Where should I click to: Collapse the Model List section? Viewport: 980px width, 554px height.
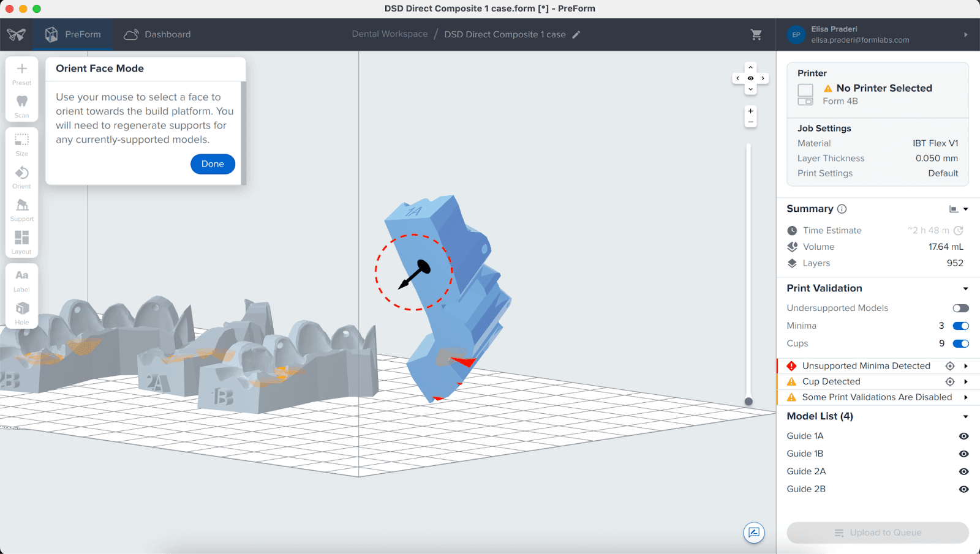click(x=965, y=417)
